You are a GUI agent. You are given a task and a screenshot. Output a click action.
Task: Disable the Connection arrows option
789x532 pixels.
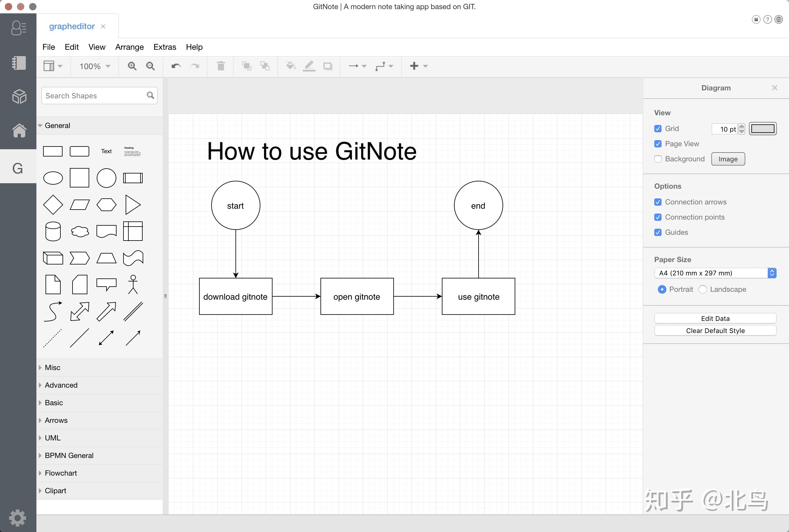[658, 202]
